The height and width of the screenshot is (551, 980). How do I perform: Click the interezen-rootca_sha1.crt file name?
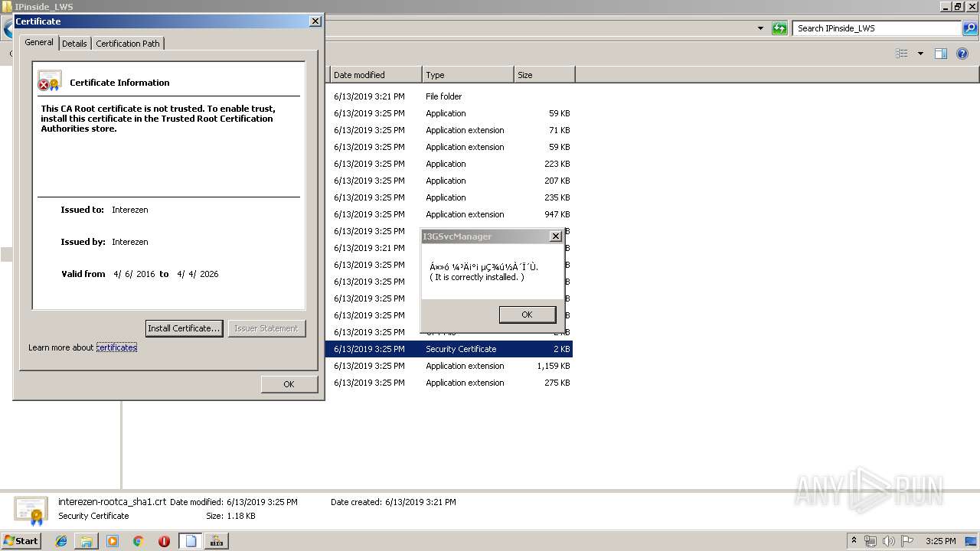(x=112, y=502)
